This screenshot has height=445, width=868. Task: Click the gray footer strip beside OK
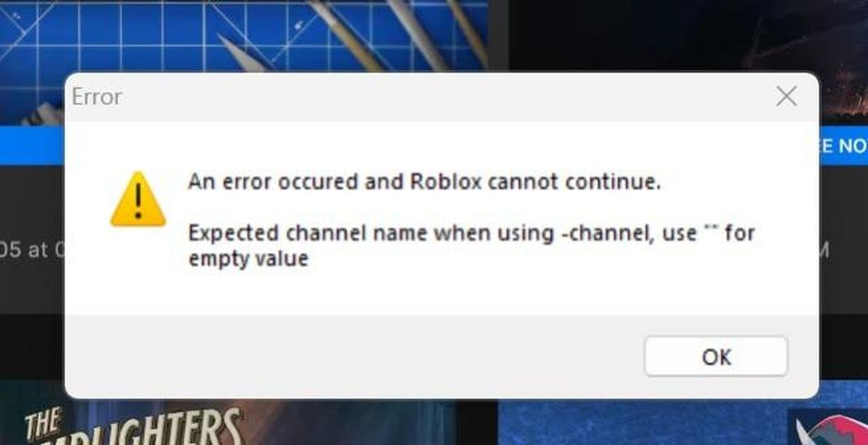353,356
